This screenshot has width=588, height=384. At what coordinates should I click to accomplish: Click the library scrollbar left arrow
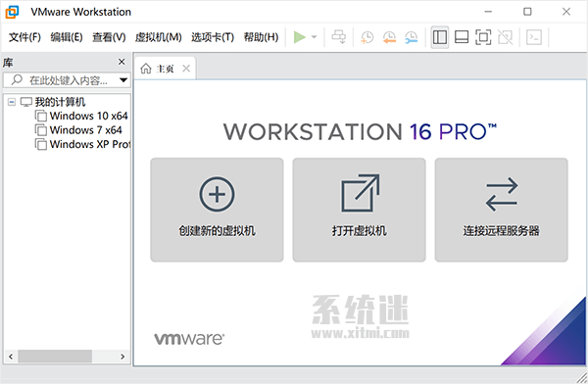11,357
